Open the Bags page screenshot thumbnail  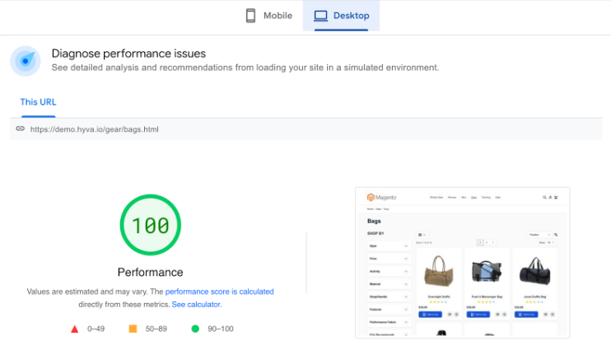[x=463, y=263]
